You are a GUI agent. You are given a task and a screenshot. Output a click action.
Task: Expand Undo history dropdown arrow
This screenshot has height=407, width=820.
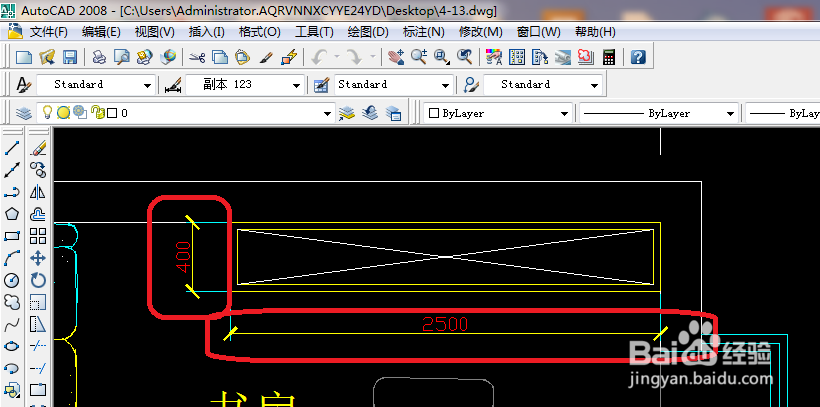pyautogui.click(x=337, y=57)
